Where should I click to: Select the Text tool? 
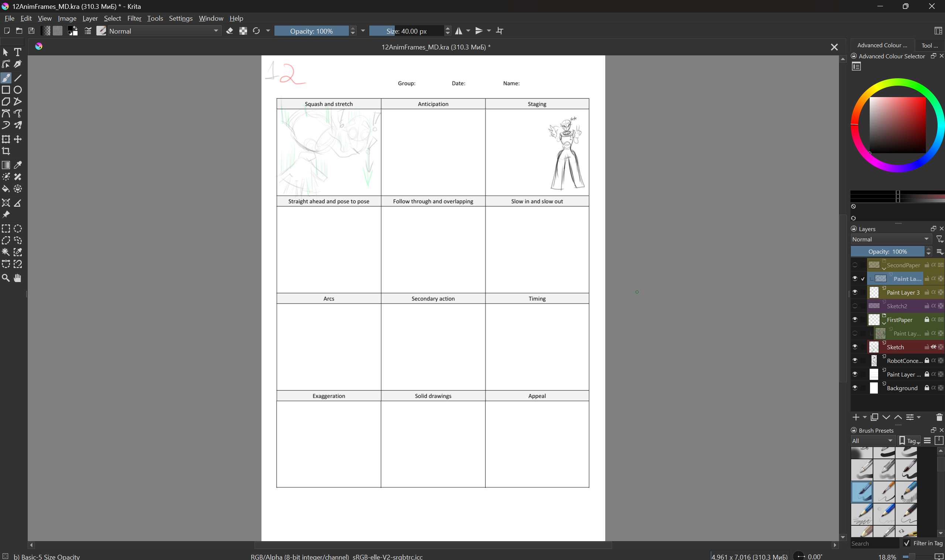pyautogui.click(x=18, y=52)
